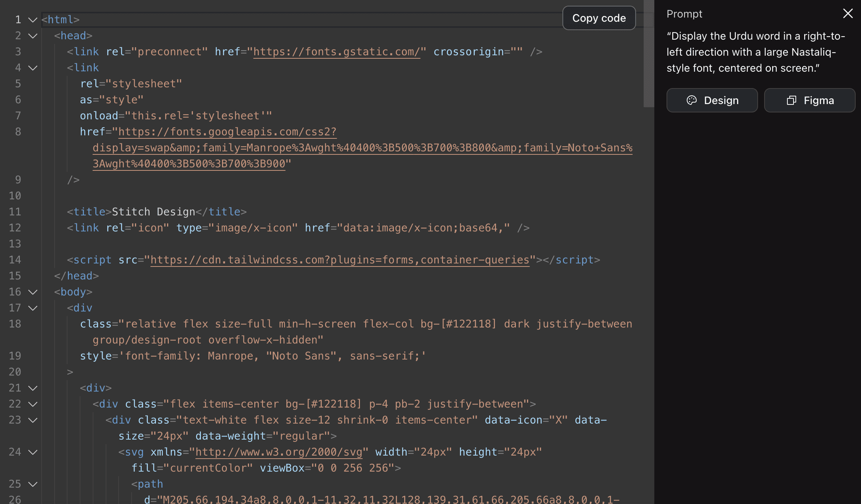Click the Stitch Design title text

153,212
